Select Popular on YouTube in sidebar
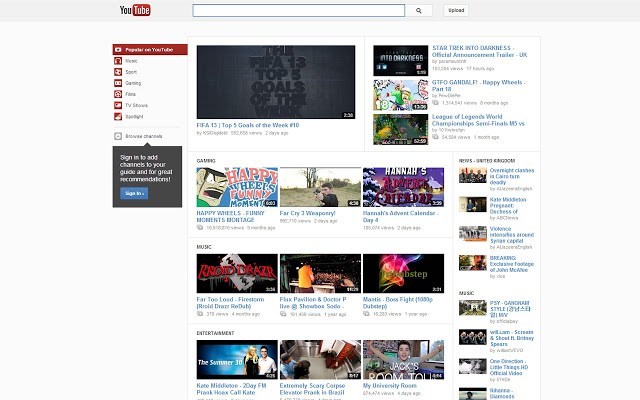 (150, 50)
